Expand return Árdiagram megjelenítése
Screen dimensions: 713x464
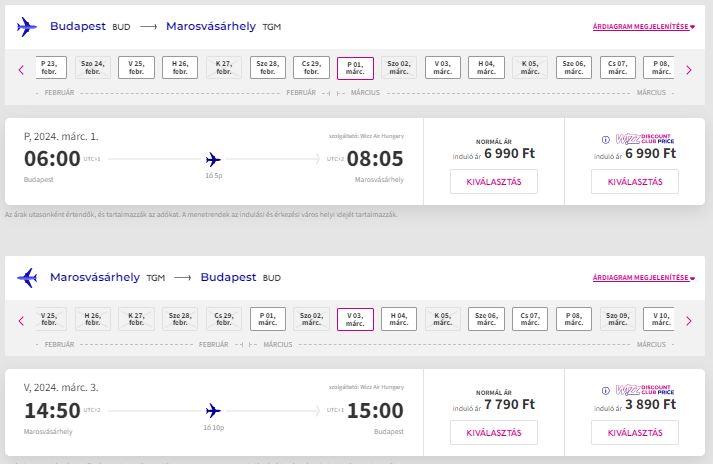click(643, 277)
